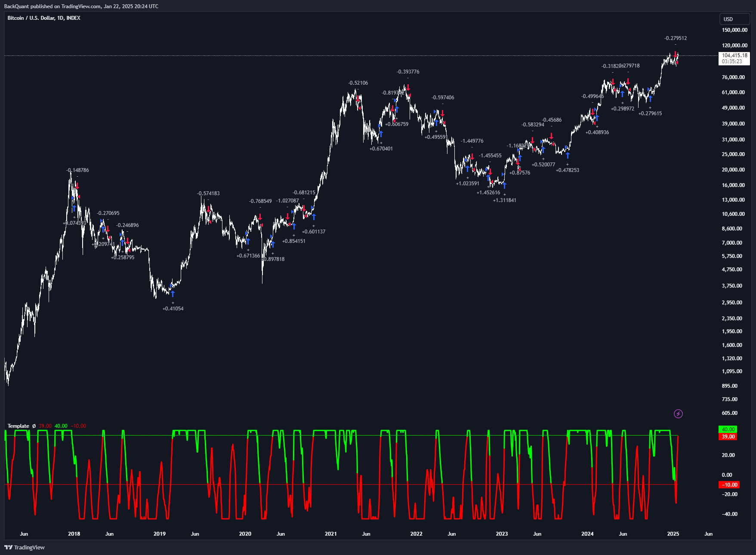Click the +0.279615 signal label

(650, 113)
